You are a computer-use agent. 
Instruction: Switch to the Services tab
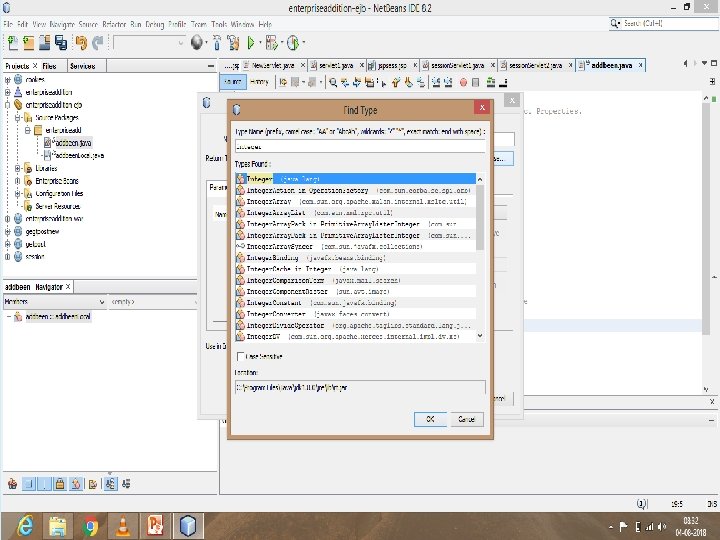(83, 66)
